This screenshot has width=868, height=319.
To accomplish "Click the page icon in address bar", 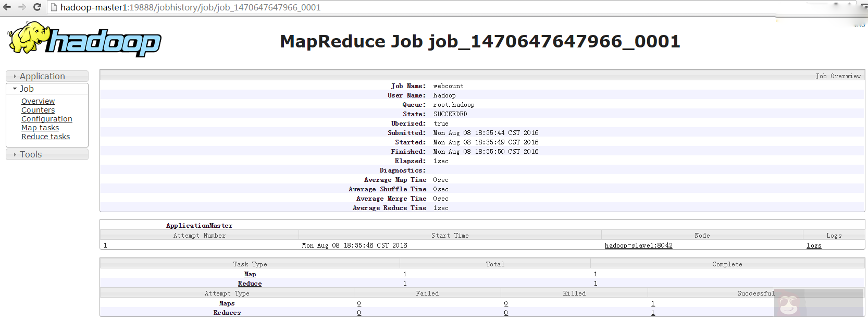I will click(54, 7).
